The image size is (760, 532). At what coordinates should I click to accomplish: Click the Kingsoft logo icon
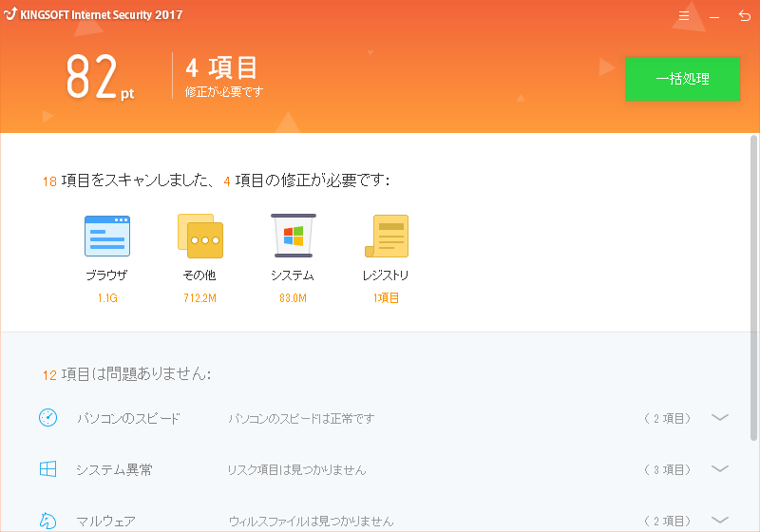(x=10, y=13)
